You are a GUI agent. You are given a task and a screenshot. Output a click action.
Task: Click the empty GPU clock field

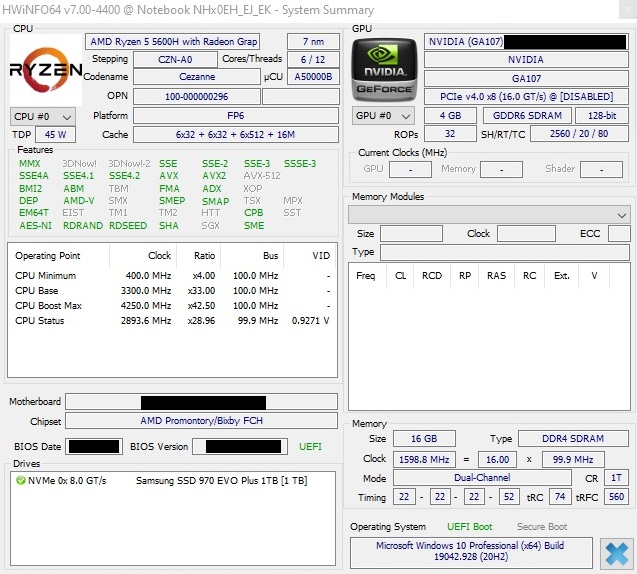click(410, 170)
